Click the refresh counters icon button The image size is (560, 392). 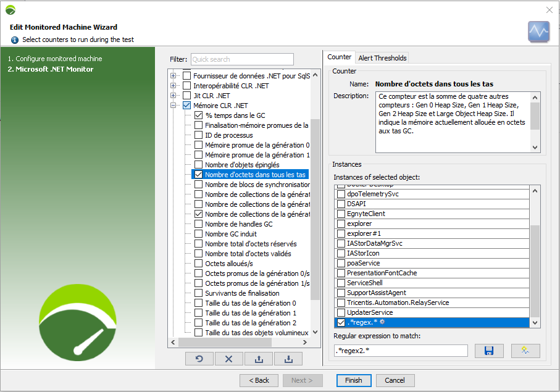pos(199,359)
